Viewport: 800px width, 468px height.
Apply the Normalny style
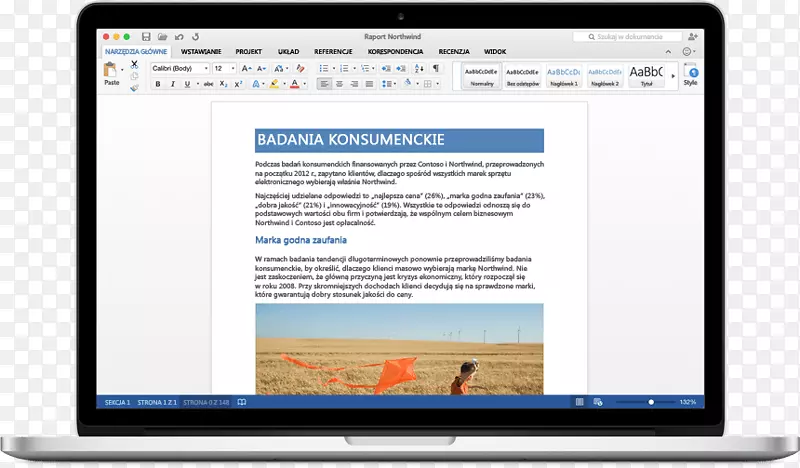tap(482, 76)
